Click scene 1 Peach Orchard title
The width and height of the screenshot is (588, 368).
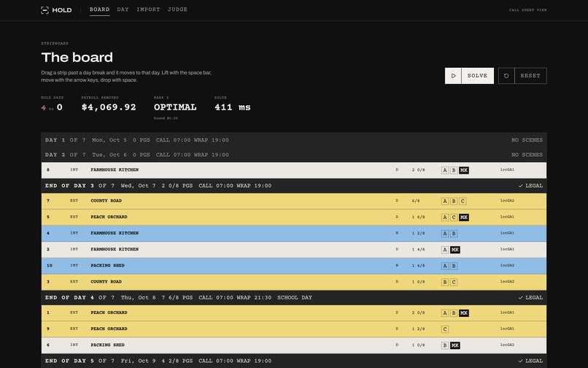(x=109, y=313)
